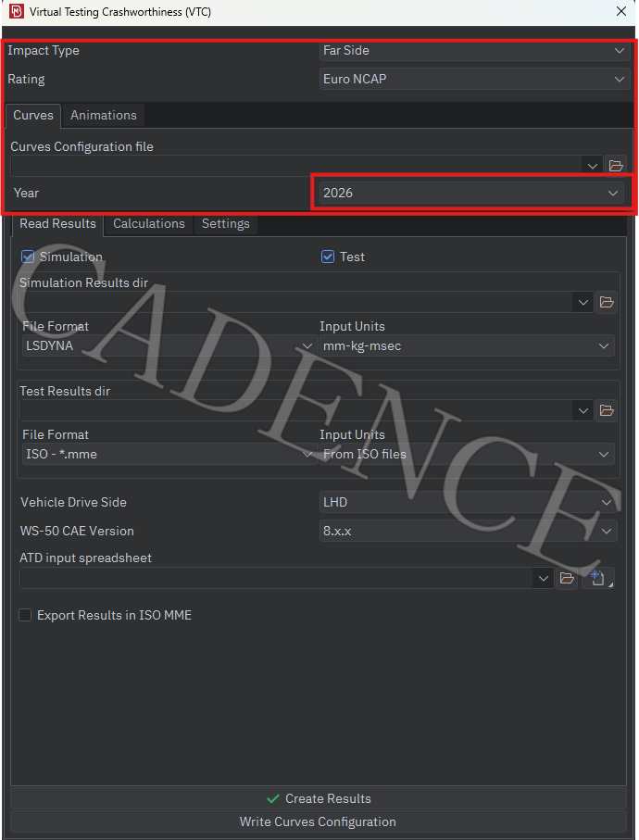
Task: Open the Rating dropdown showing Euro NCAP
Action: pos(474,80)
